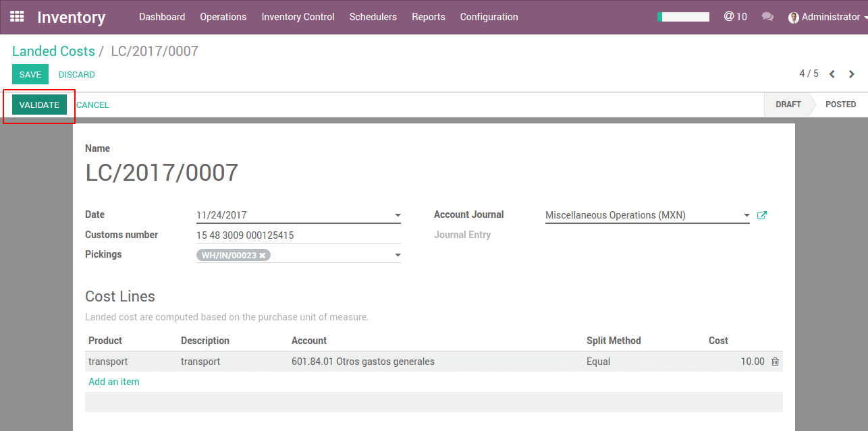Open external link for Account Journal

762,215
